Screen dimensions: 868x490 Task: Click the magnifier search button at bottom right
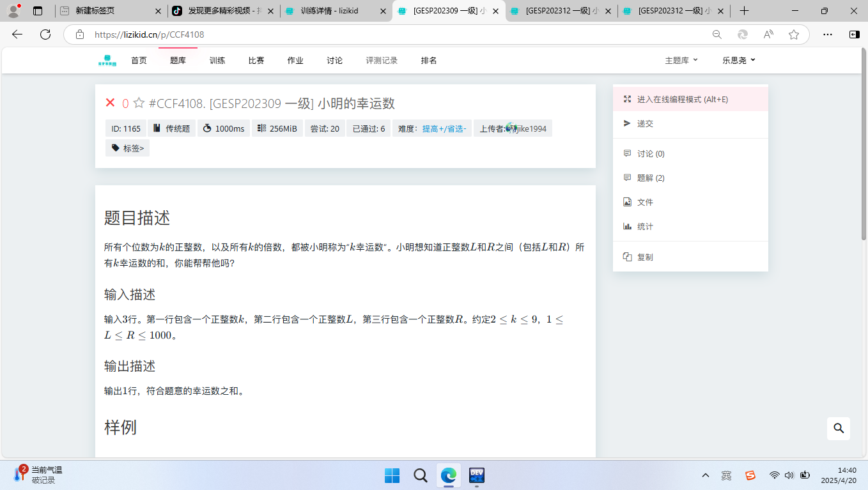(839, 429)
